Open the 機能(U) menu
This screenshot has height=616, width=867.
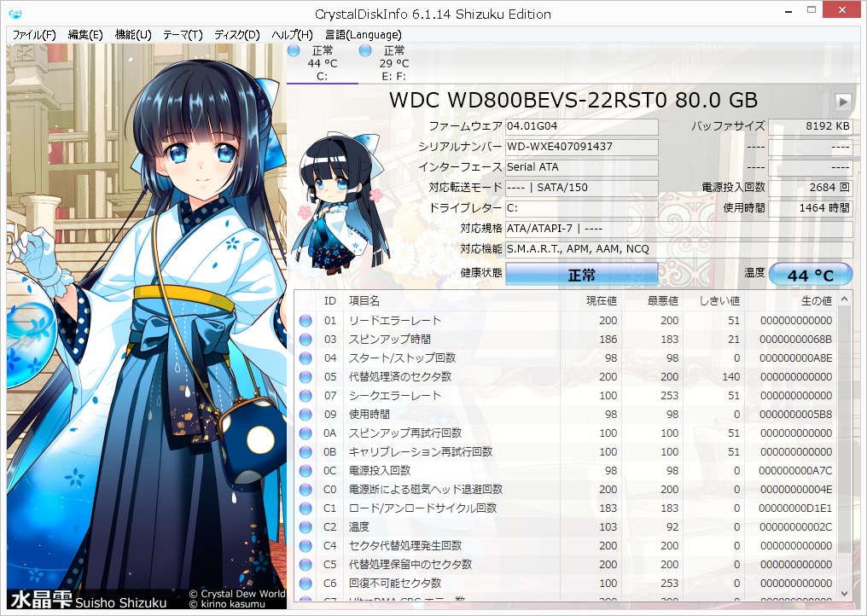(133, 35)
